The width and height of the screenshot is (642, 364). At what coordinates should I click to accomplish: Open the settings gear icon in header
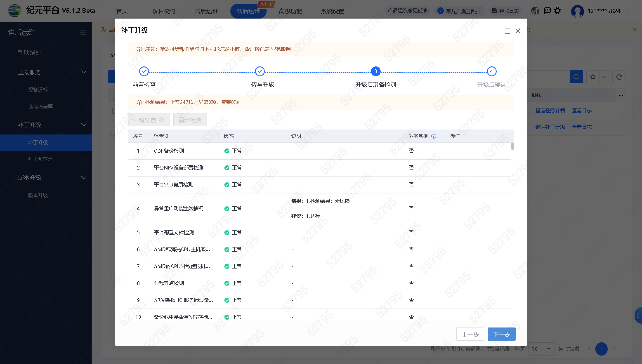click(557, 11)
